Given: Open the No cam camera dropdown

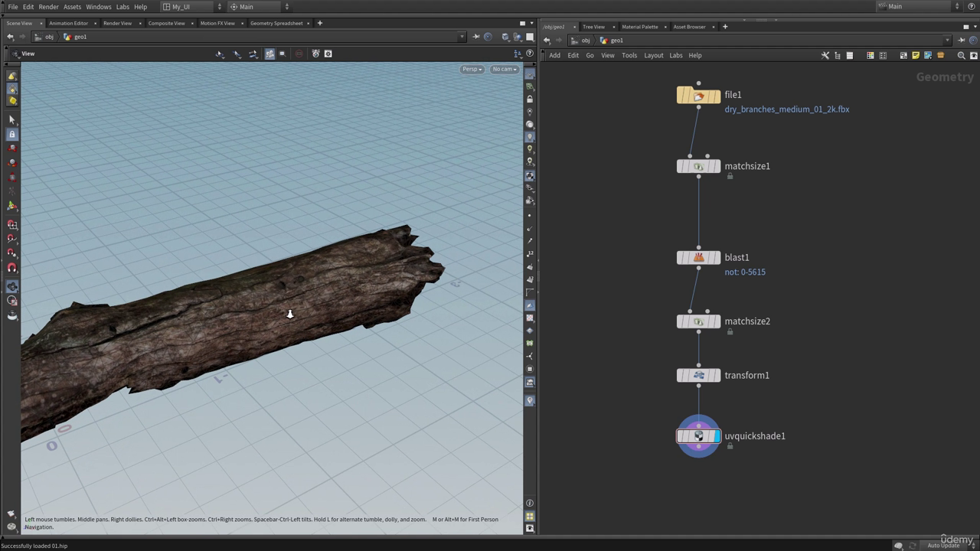Looking at the screenshot, I should (x=504, y=70).
